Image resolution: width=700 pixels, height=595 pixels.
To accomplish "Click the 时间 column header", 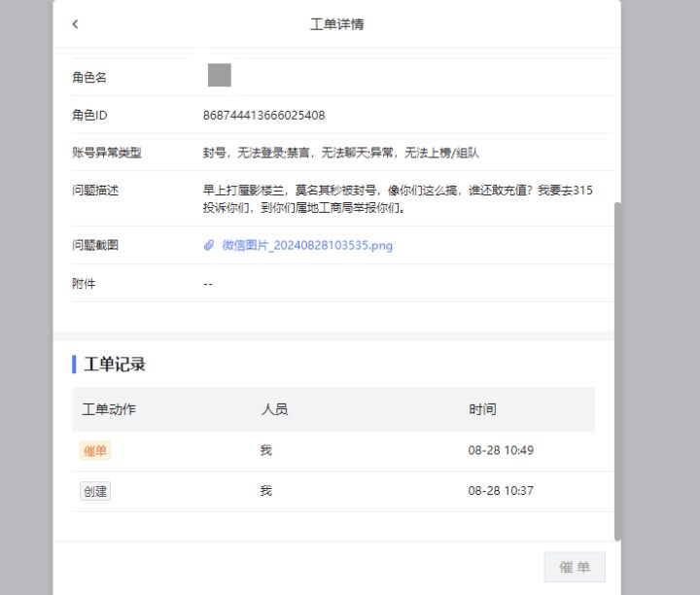I will [482, 409].
